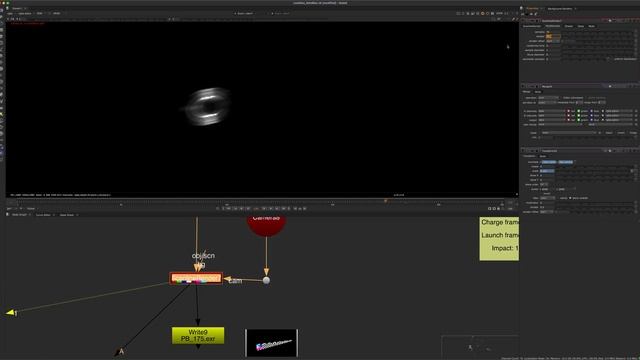Open the B channels dropdown in Merge
This screenshot has width=640, height=360.
[551, 116]
